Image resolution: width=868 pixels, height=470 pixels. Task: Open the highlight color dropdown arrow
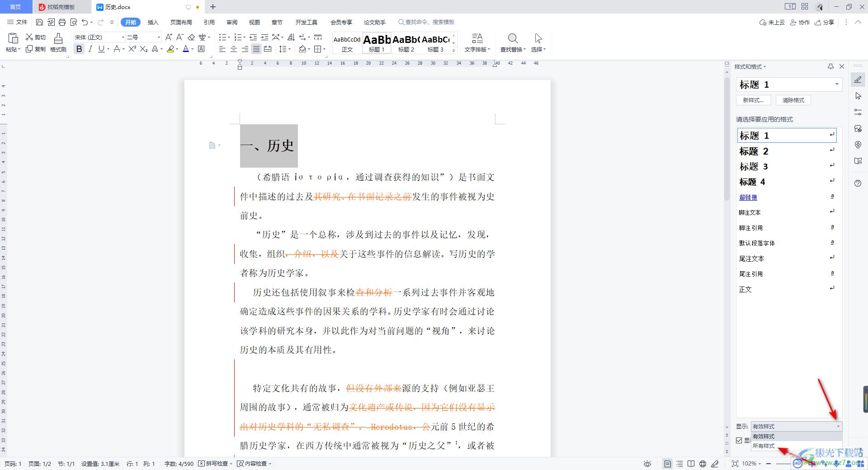click(x=177, y=49)
